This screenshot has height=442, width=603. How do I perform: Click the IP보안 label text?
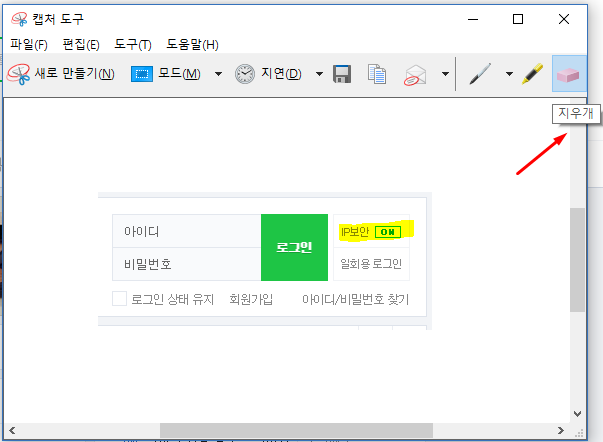coord(355,232)
